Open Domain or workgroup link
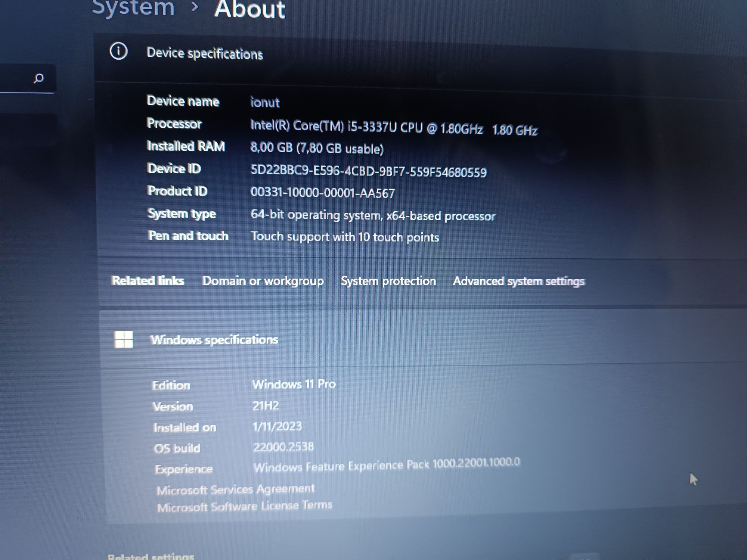The width and height of the screenshot is (747, 560). pos(263,281)
